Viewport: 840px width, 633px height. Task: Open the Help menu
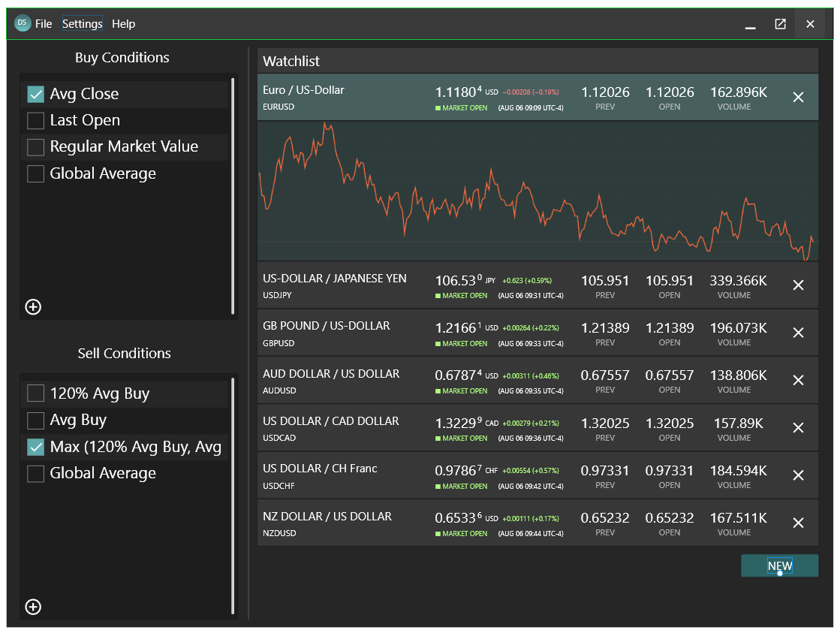click(124, 24)
